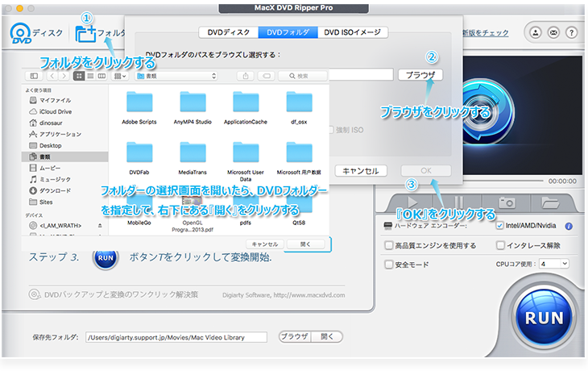
Task: Open help via question mark icon
Action: pyautogui.click(x=571, y=33)
